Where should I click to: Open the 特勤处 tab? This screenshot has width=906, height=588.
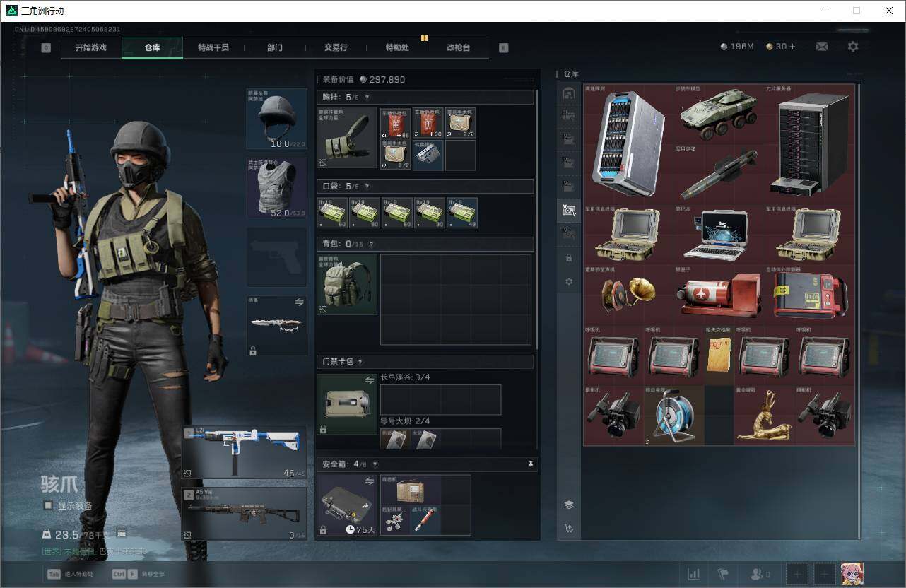coord(397,47)
